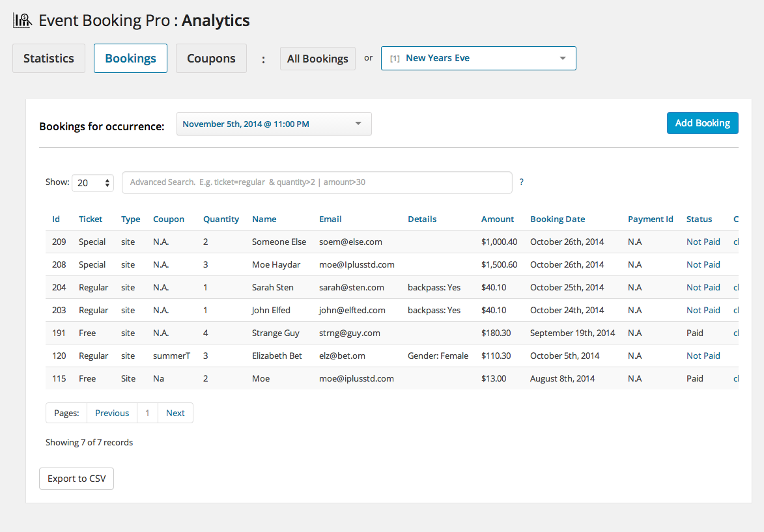Viewport: 764px width, 532px height.
Task: Click the help question mark icon
Action: tap(521, 182)
